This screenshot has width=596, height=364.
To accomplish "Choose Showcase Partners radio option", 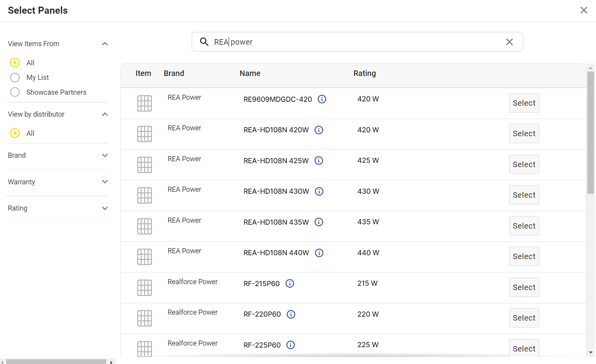I will tap(15, 92).
